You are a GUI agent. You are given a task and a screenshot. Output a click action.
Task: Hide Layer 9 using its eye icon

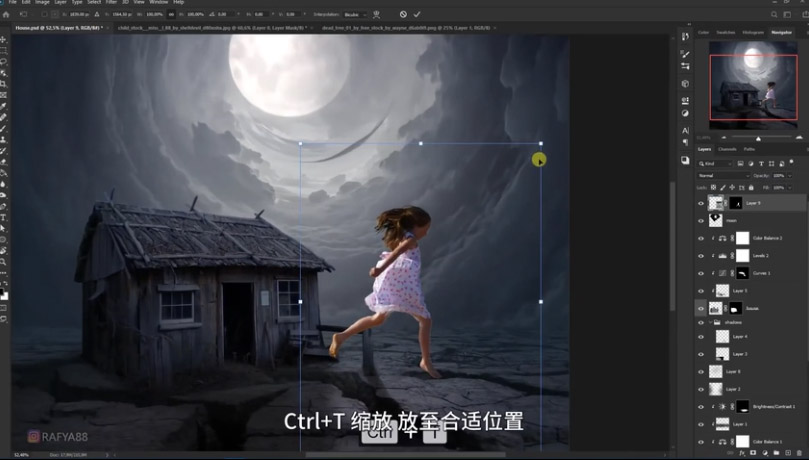coord(700,203)
